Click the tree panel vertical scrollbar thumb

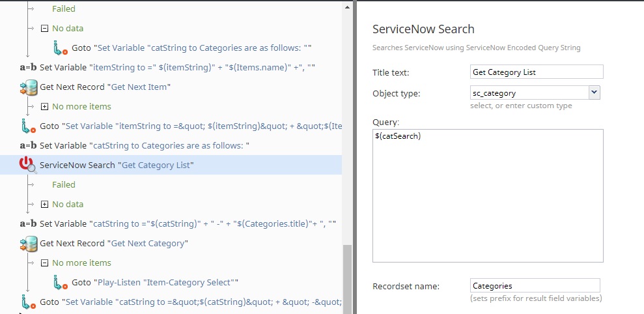tap(348, 279)
